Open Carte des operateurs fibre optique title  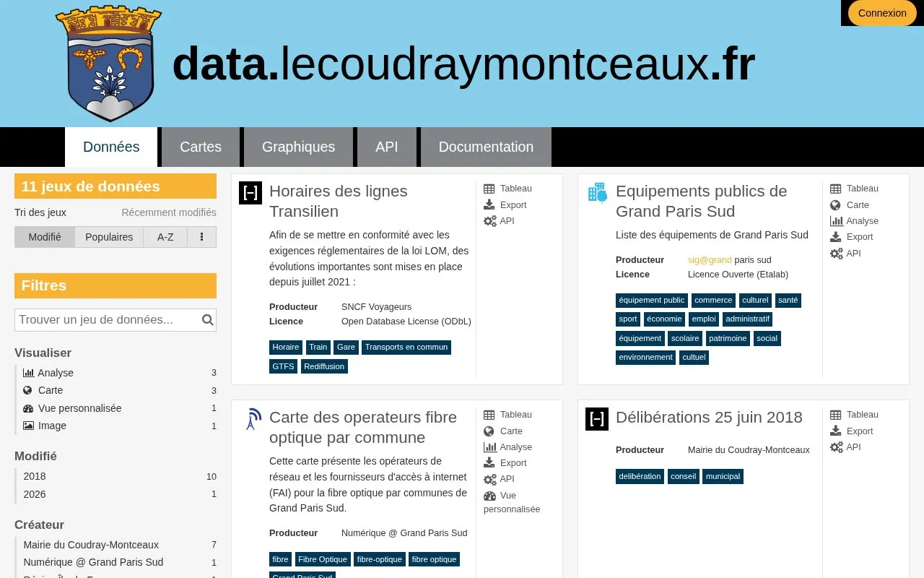pos(363,427)
